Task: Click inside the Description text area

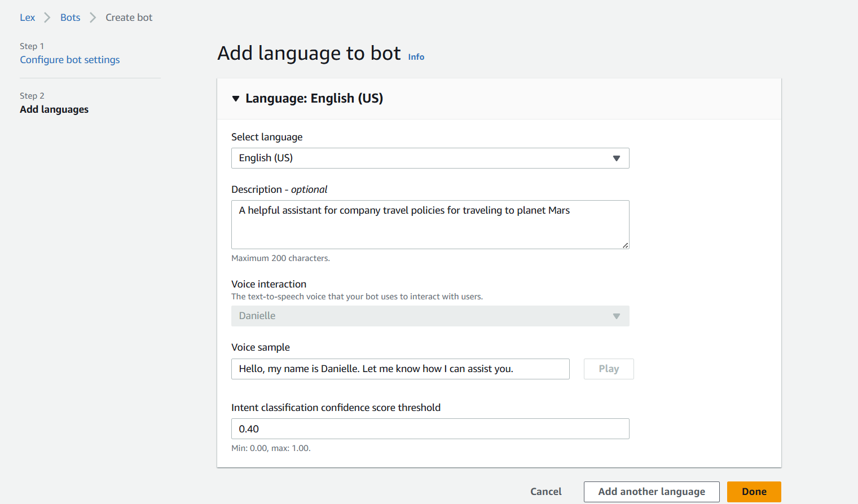Action: (430, 224)
